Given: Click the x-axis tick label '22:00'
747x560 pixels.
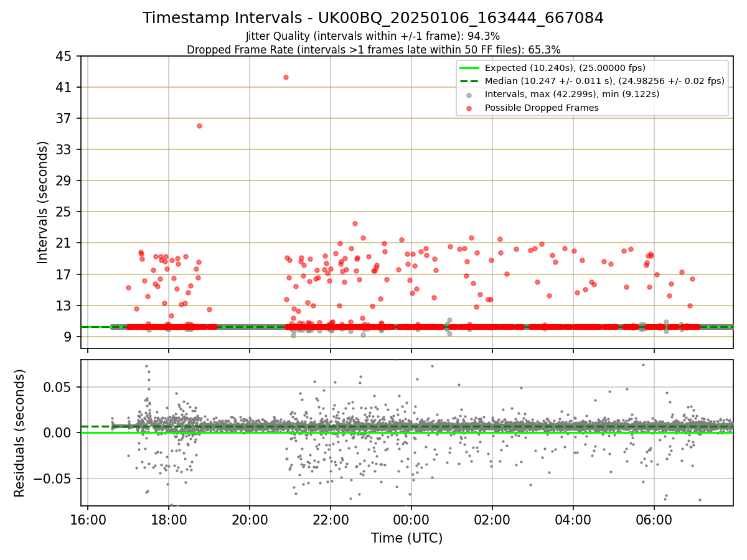Looking at the screenshot, I should (331, 519).
